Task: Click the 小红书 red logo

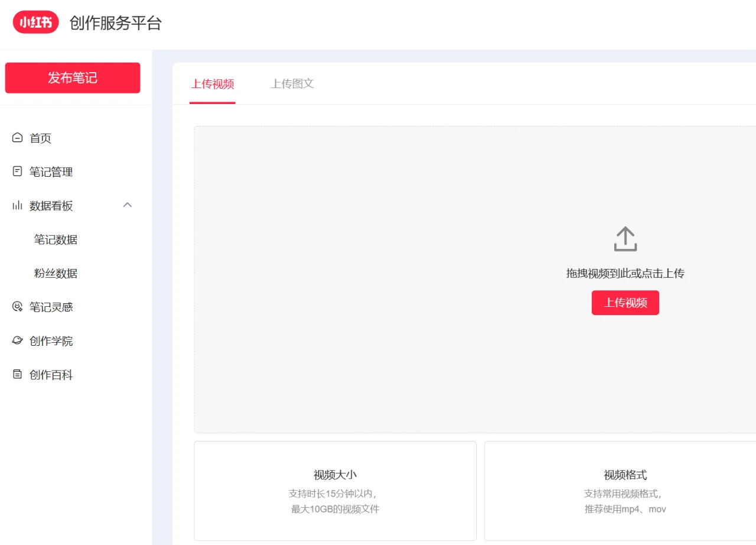Action: pyautogui.click(x=36, y=22)
